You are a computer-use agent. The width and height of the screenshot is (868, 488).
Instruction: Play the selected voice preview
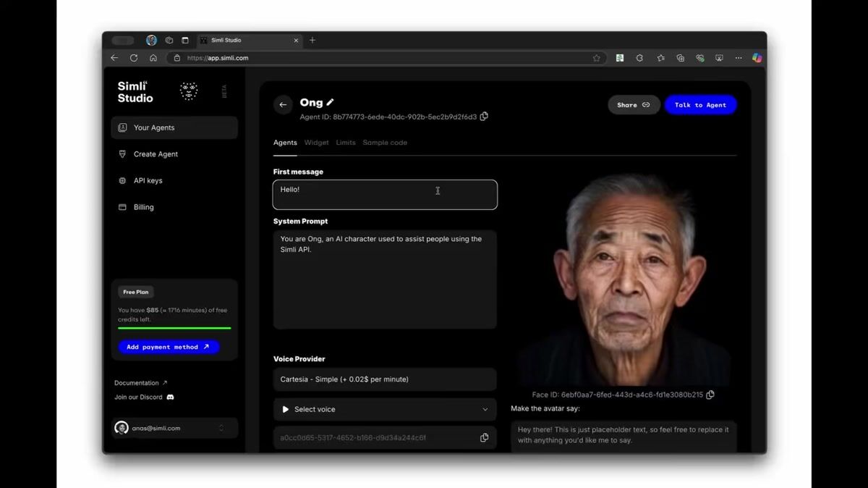pos(286,409)
